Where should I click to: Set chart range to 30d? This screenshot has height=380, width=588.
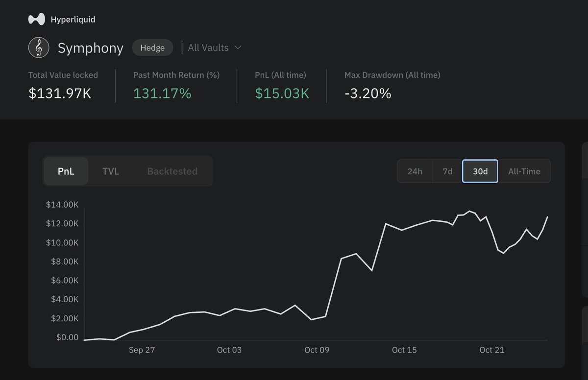pyautogui.click(x=480, y=171)
